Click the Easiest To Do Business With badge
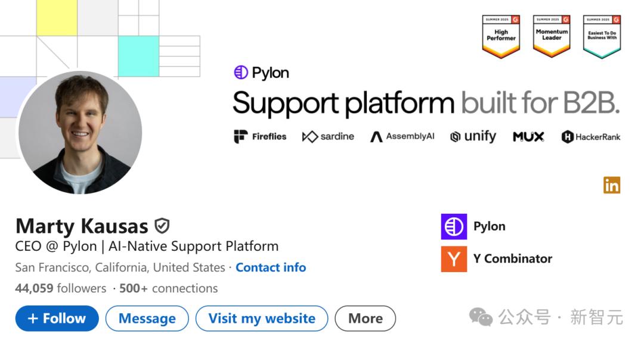Image resolution: width=644 pixels, height=343 pixels. click(x=602, y=36)
